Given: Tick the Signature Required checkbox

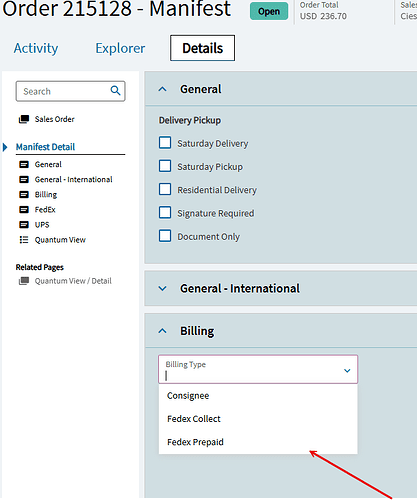Looking at the screenshot, I should [x=165, y=212].
